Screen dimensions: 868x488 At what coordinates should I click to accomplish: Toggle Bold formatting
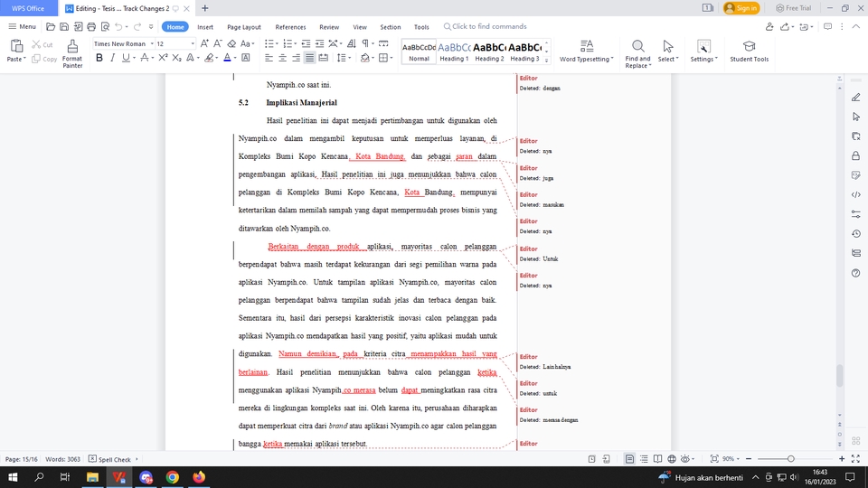click(x=99, y=58)
